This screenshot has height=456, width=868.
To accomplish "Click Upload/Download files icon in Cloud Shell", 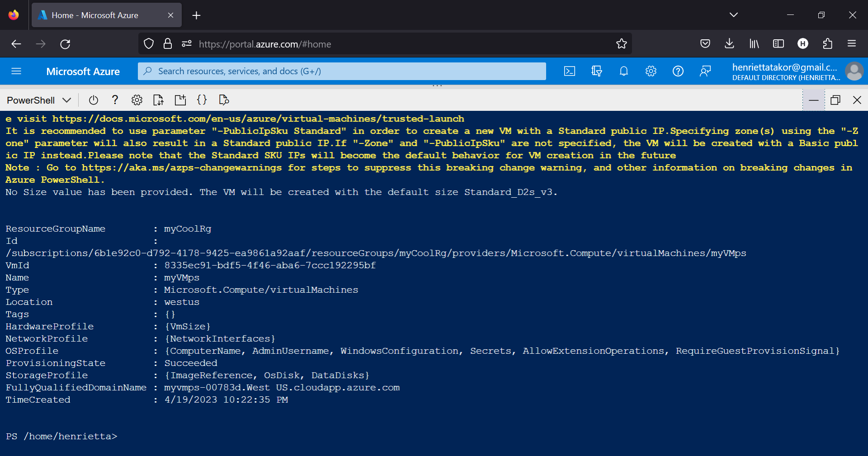I will coord(159,100).
